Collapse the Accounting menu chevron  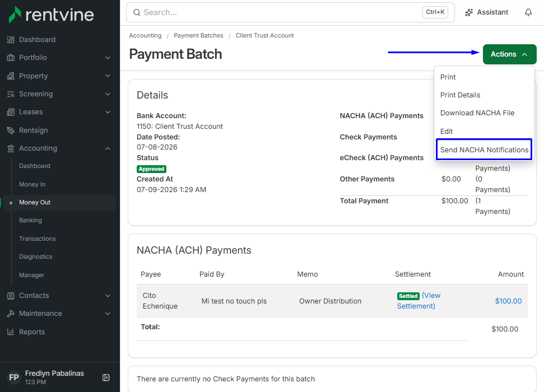pos(108,148)
